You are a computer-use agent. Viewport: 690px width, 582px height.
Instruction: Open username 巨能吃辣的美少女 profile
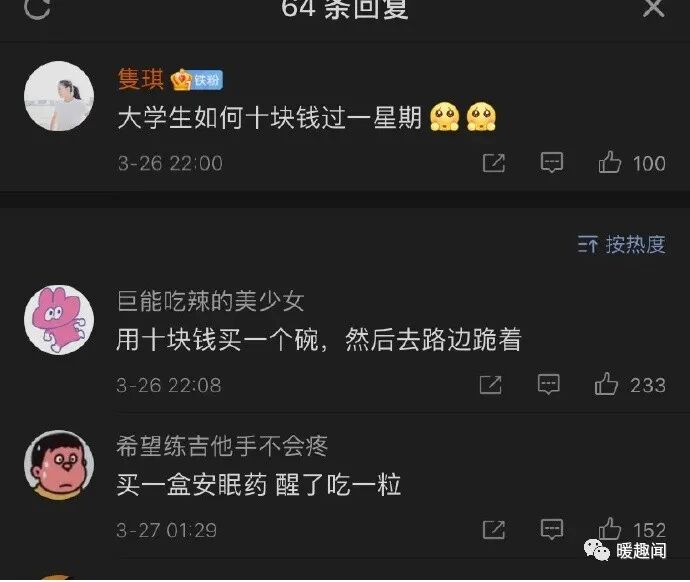coord(210,302)
